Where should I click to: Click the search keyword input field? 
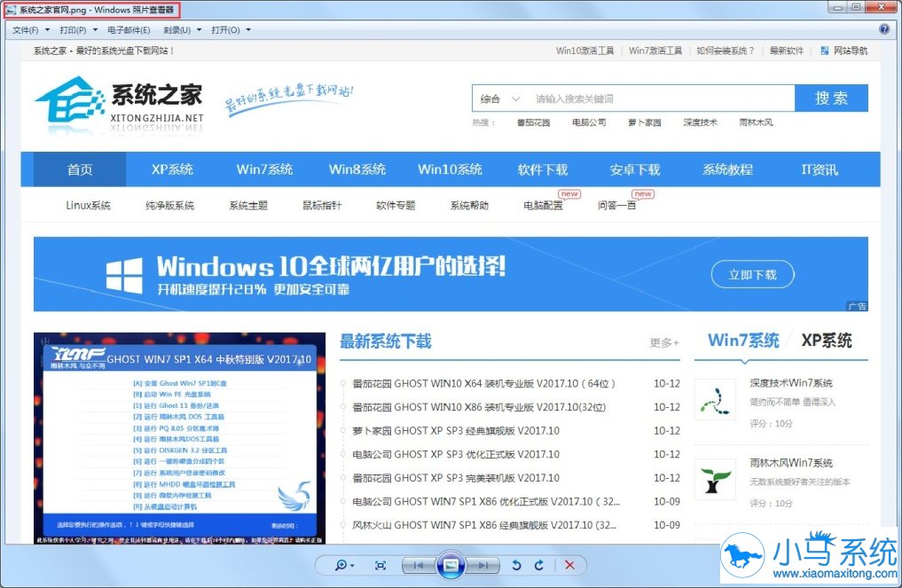click(x=662, y=99)
